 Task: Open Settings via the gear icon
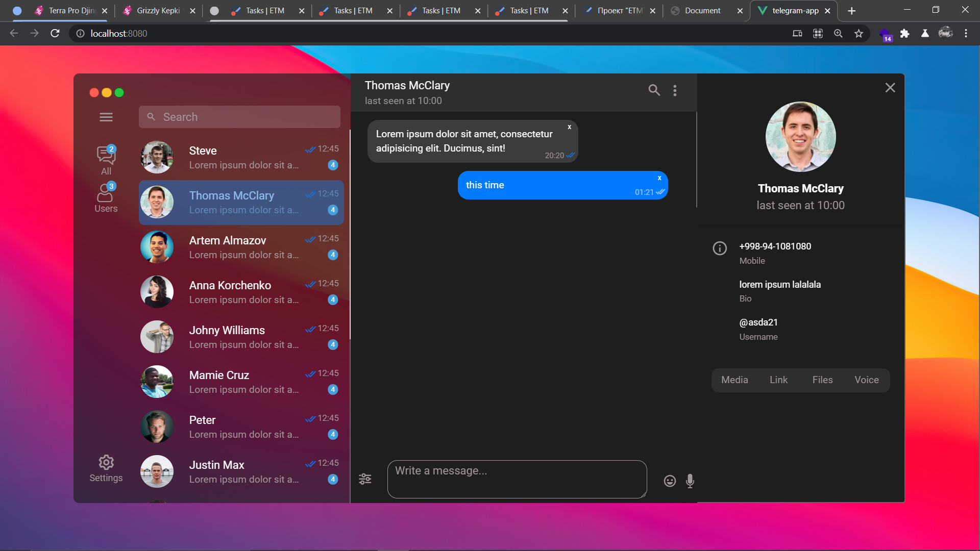click(x=106, y=462)
